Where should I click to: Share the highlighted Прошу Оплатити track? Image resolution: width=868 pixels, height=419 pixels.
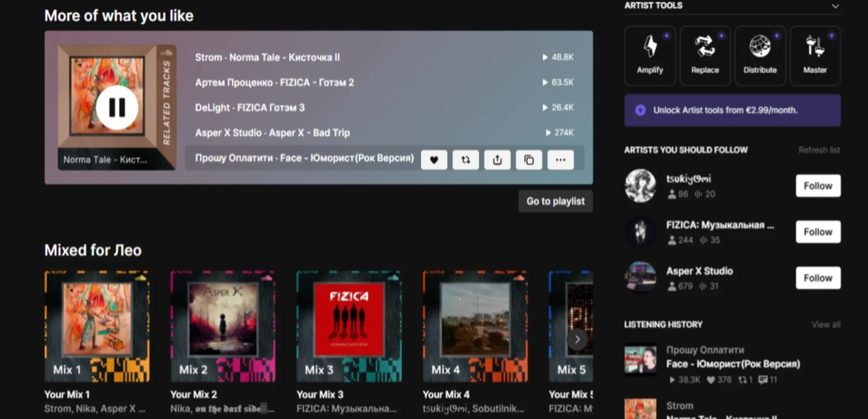pyautogui.click(x=497, y=160)
